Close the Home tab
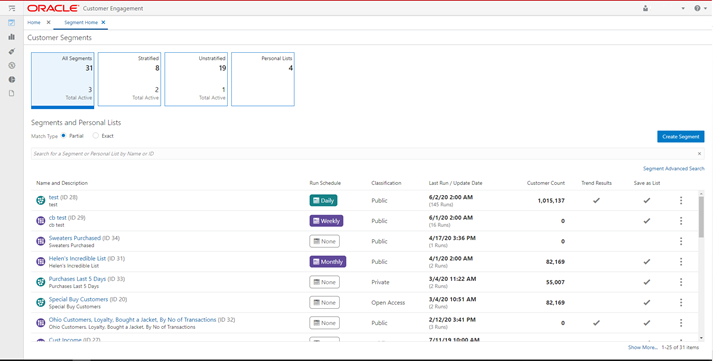 coord(49,22)
